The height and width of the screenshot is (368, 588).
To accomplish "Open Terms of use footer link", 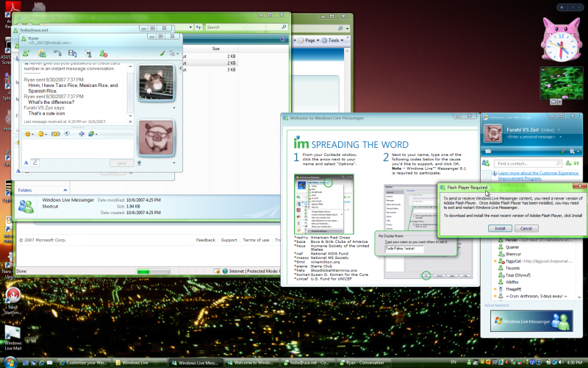I will pos(256,240).
